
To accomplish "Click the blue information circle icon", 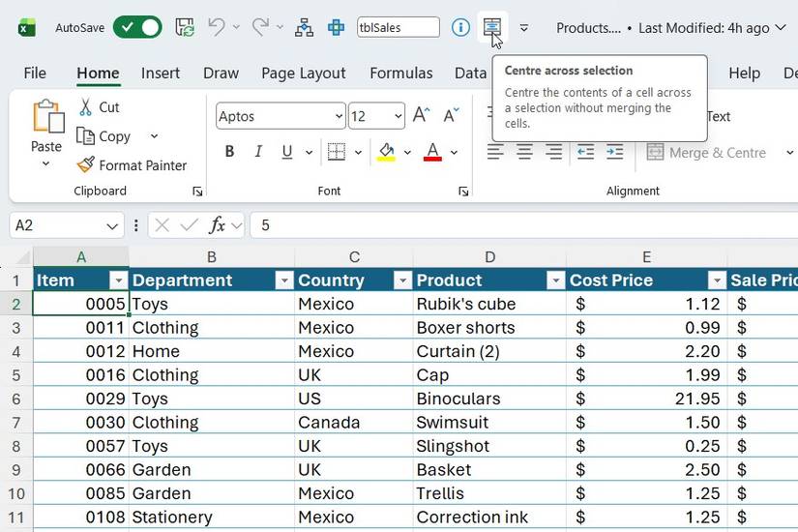I will click(x=460, y=27).
